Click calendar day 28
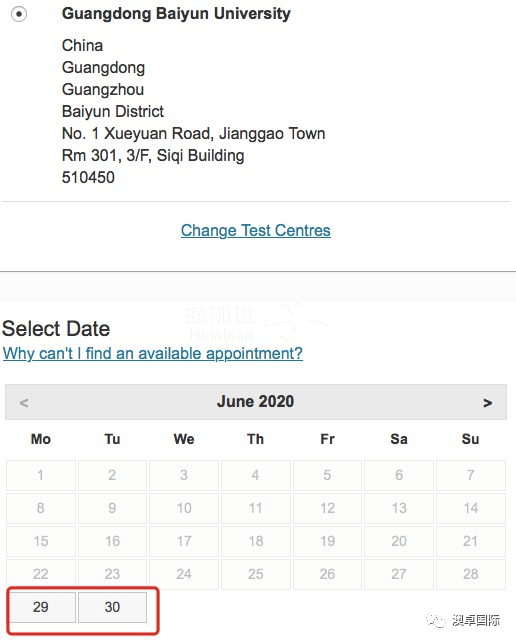Viewport: 516px width, 643px height. pos(471,574)
